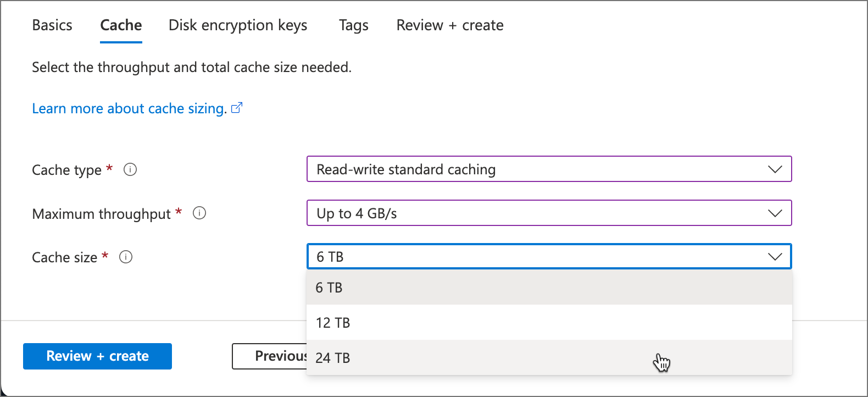Open the Cache size dropdown
Image resolution: width=868 pixels, height=397 pixels.
point(549,256)
